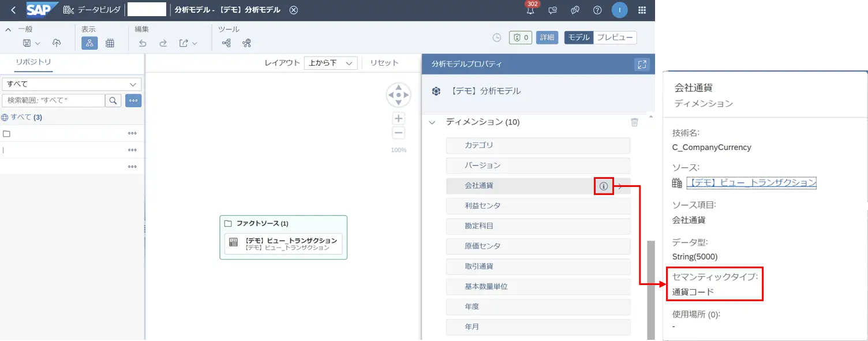This screenshot has height=341, width=868.
Task: Collapse the toolbar with caret beside 一般
Action: (x=8, y=29)
